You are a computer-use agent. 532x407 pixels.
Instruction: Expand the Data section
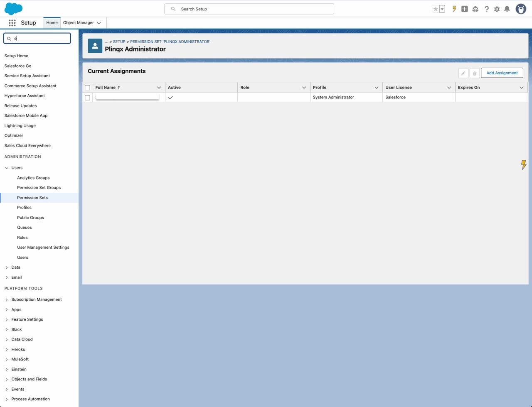(7, 267)
